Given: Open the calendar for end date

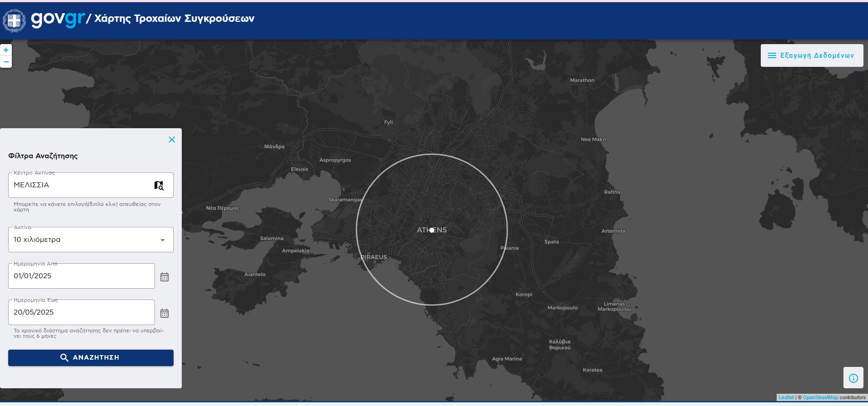Looking at the screenshot, I should (x=165, y=313).
